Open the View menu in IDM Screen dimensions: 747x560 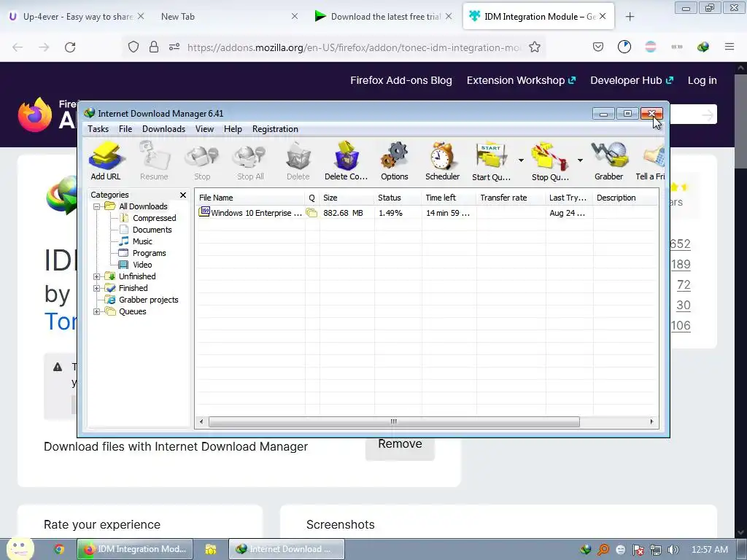pyautogui.click(x=204, y=129)
